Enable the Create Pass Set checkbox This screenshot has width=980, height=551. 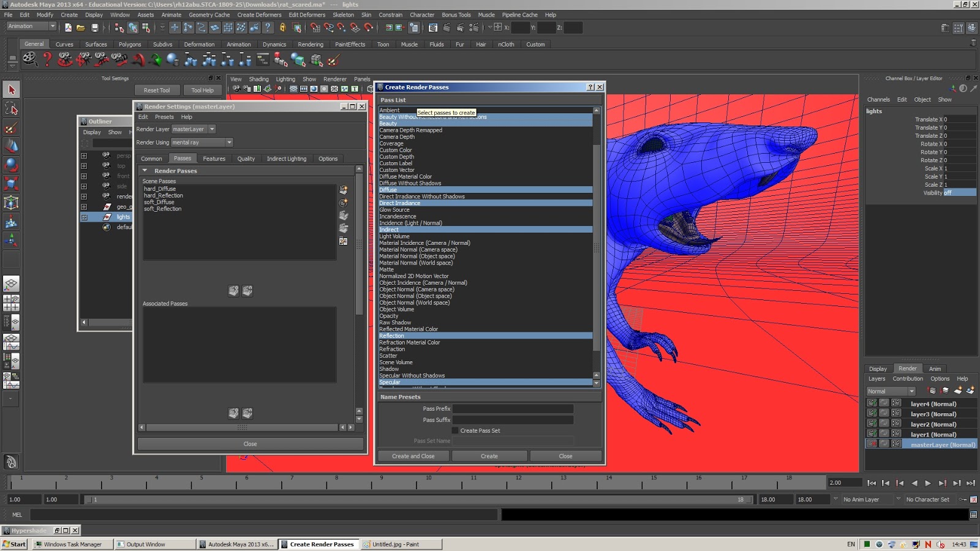455,430
